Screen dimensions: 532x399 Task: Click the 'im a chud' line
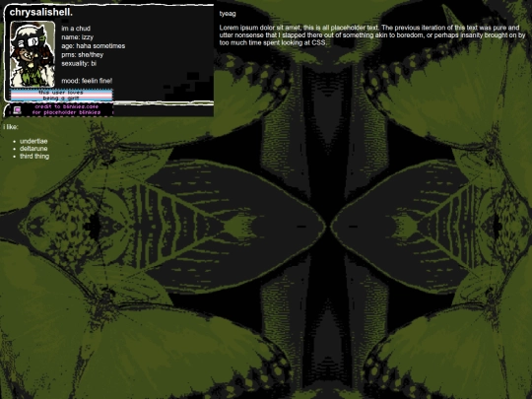[x=76, y=29]
